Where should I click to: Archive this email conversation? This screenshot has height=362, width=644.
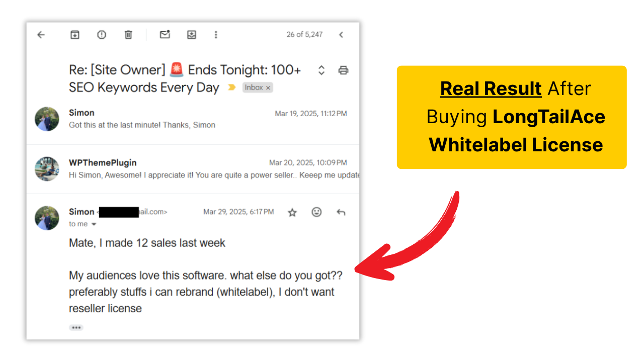74,35
